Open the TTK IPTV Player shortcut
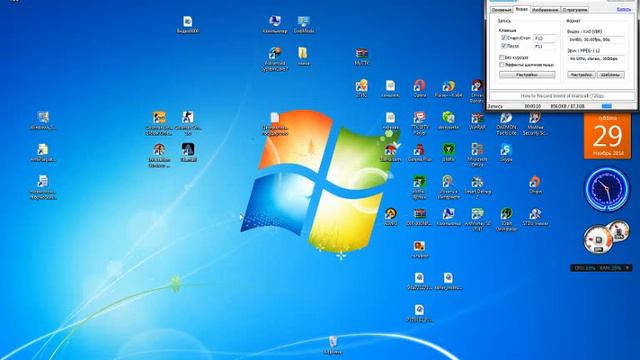640x360 pixels. click(419, 123)
